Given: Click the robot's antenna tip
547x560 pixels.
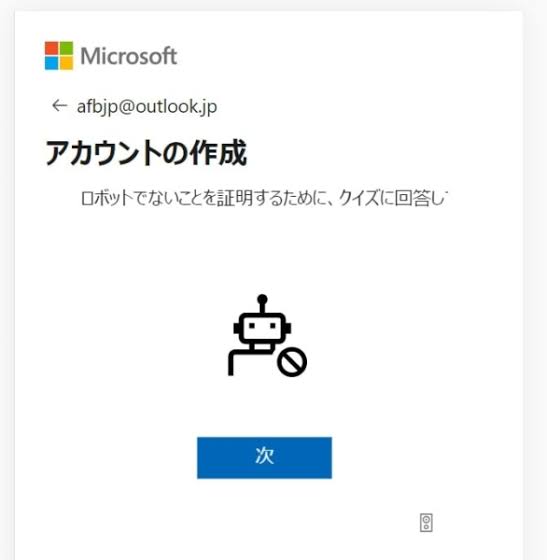Looking at the screenshot, I should coord(262,299).
